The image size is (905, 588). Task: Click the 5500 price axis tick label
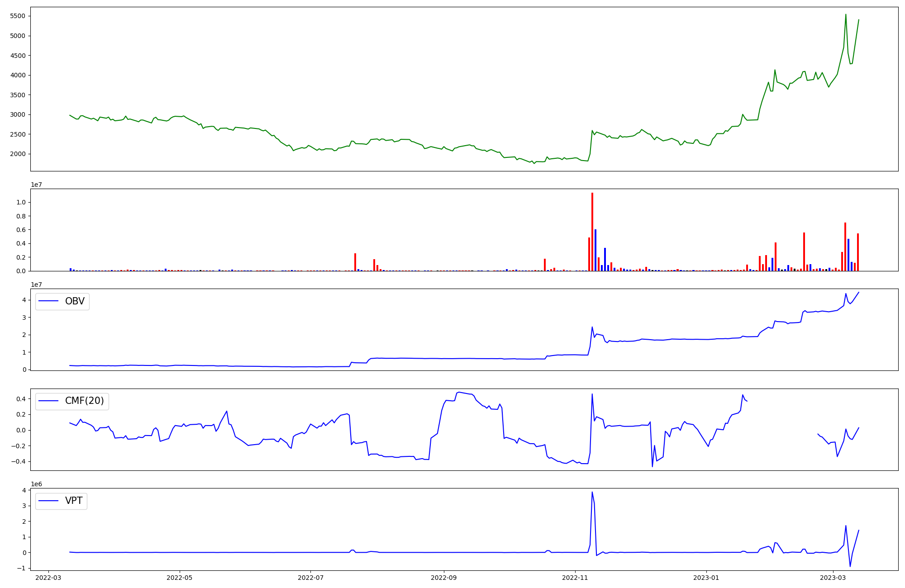coord(18,16)
